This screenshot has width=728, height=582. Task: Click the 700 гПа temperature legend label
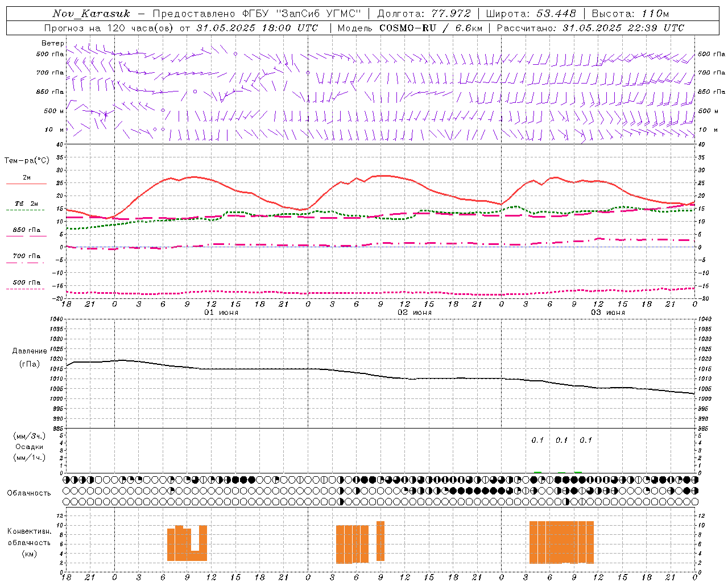(27, 256)
